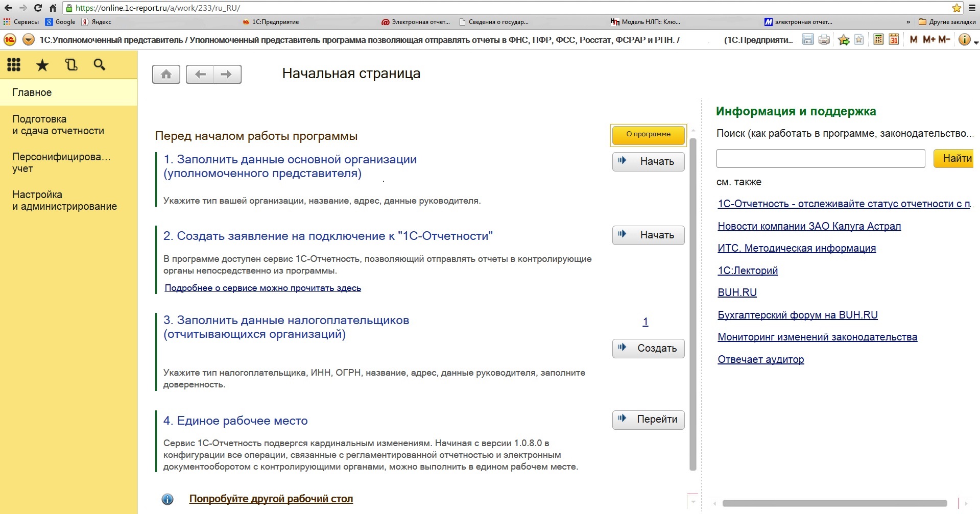Click the browser forward arrow

click(23, 8)
